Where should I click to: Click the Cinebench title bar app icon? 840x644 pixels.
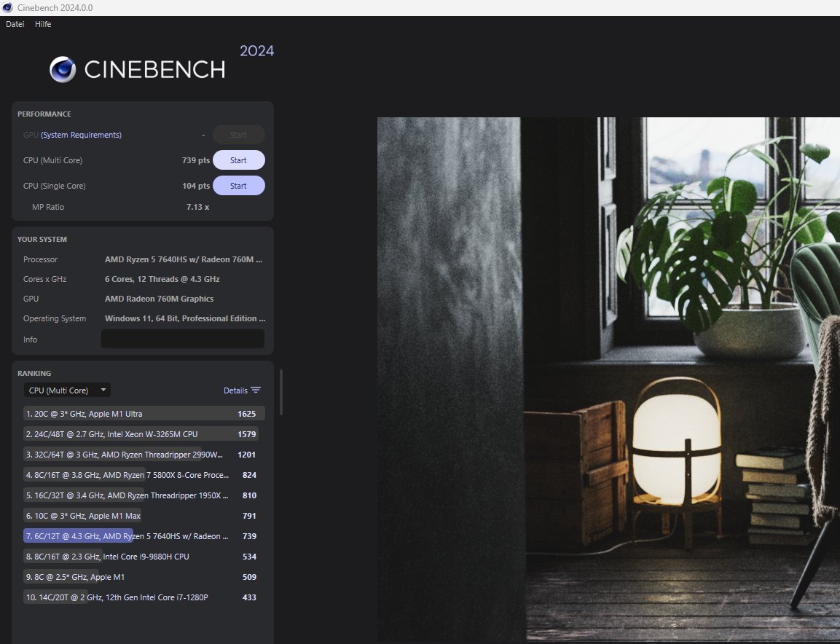(x=7, y=7)
